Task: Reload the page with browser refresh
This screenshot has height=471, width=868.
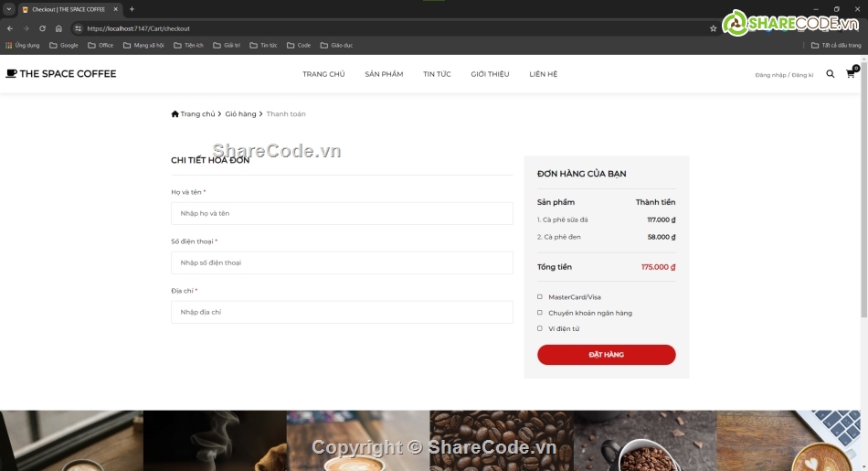Action: tap(42, 28)
